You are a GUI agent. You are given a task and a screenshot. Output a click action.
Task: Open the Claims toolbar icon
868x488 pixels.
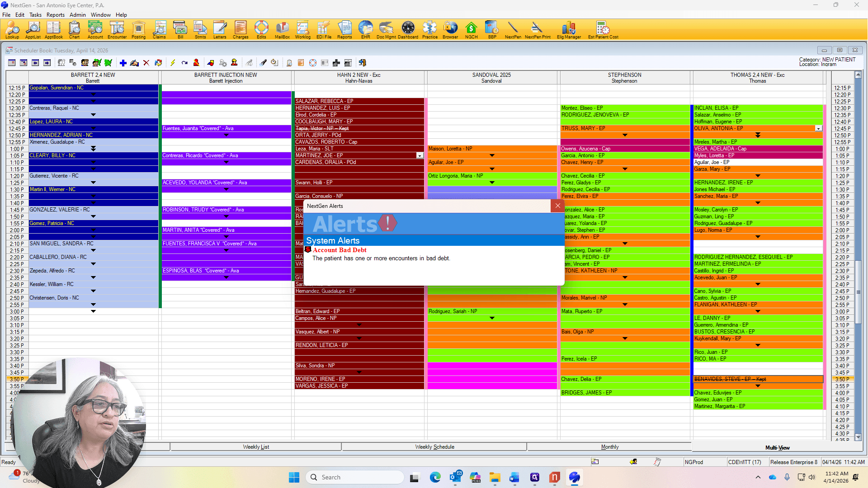click(x=159, y=30)
